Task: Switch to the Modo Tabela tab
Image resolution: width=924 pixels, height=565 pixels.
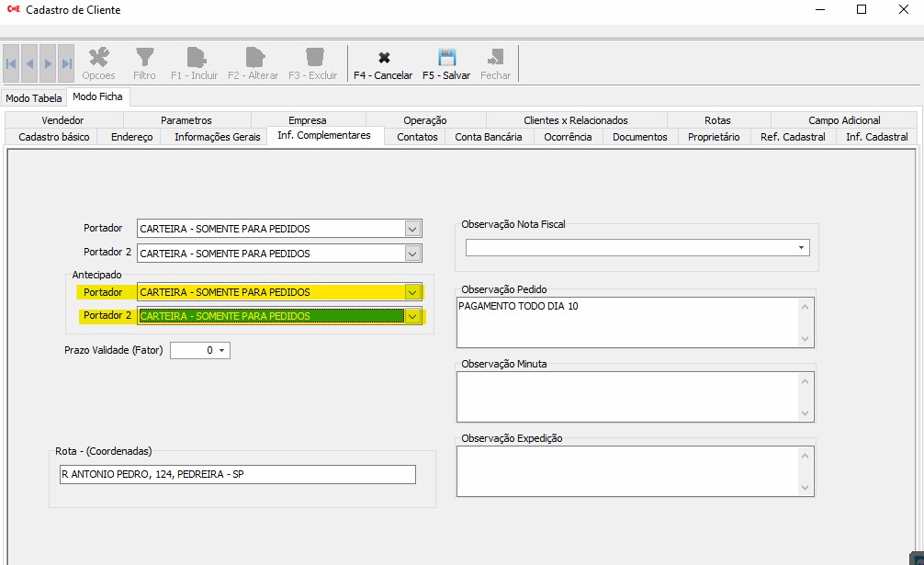Action: [34, 97]
